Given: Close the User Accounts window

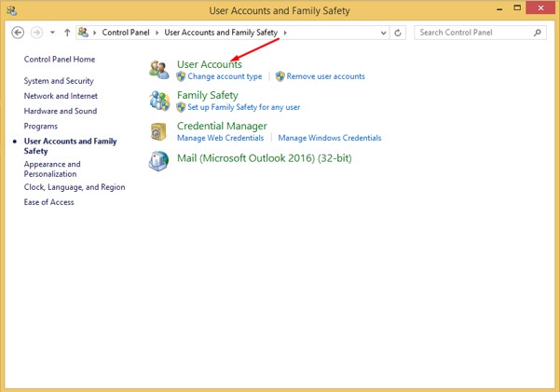Looking at the screenshot, I should coord(540,7).
